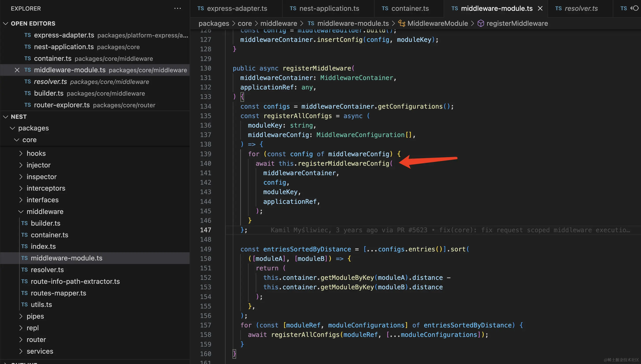Open routes-mapper.ts file
Screen dimensions: 641x364
pos(95,293)
